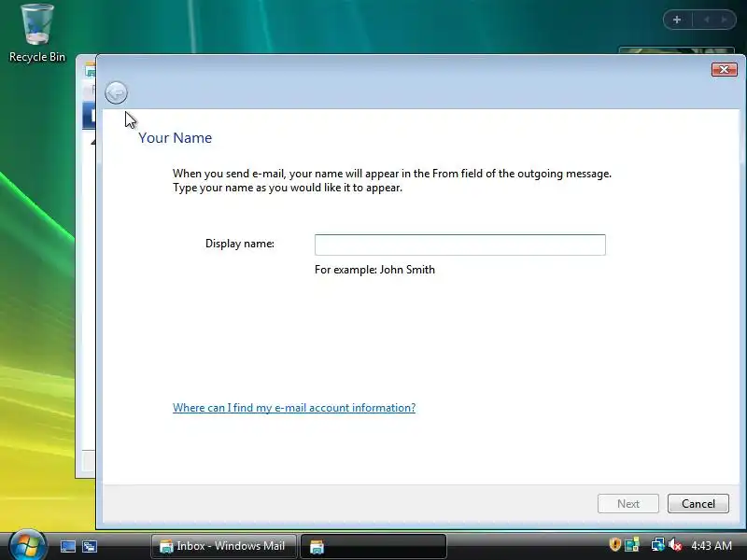This screenshot has width=747, height=560.
Task: Click Switch between windows quick launch icon
Action: 90,546
